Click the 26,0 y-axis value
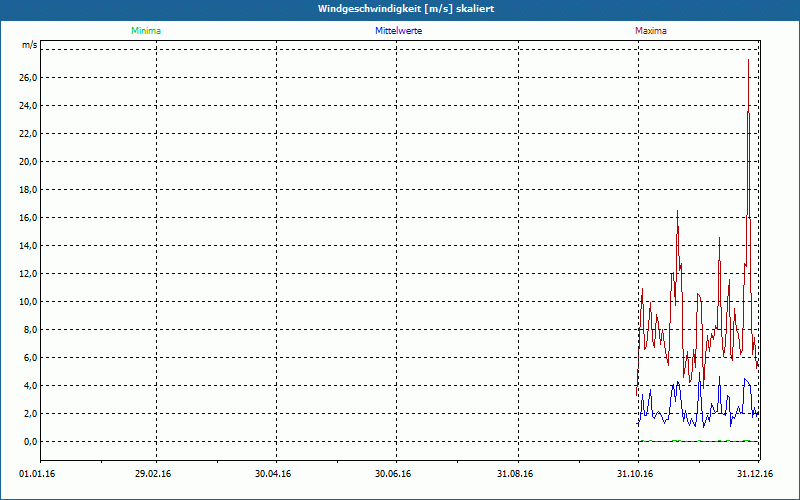 pyautogui.click(x=28, y=78)
